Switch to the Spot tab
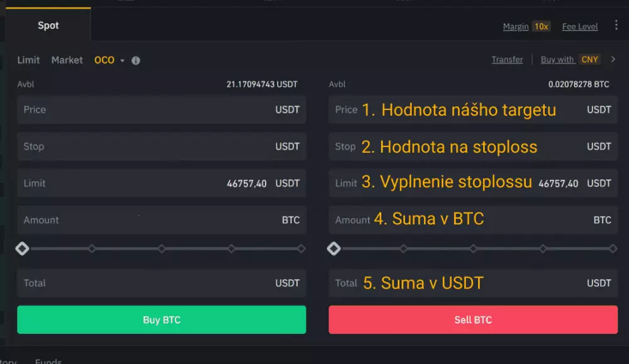 point(48,25)
